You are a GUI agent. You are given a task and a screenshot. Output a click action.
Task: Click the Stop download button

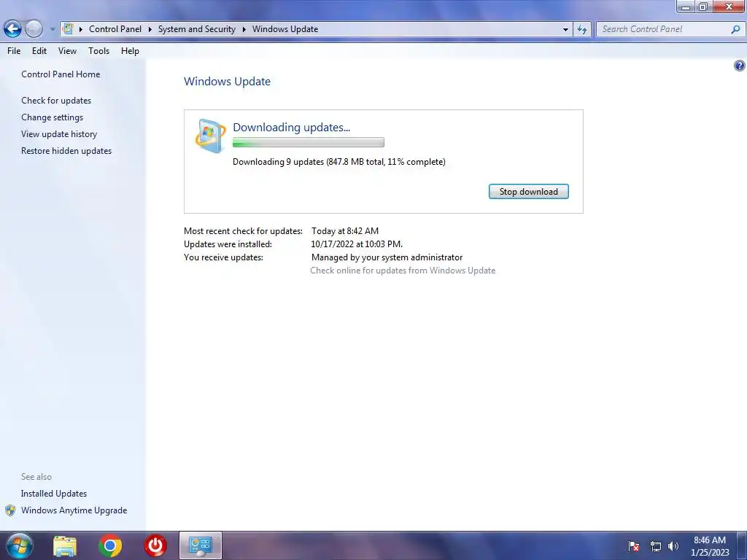(528, 192)
